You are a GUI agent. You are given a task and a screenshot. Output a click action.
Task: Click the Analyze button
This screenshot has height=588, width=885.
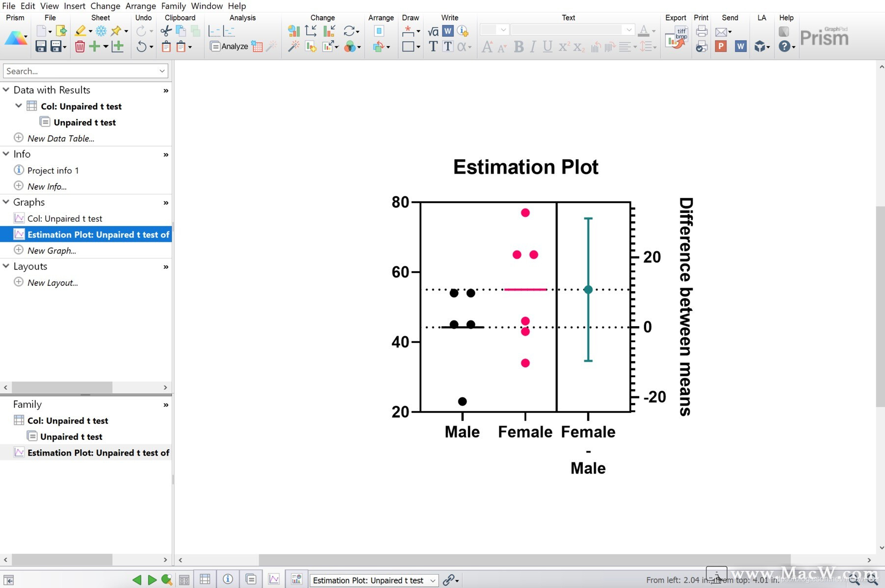pyautogui.click(x=229, y=47)
